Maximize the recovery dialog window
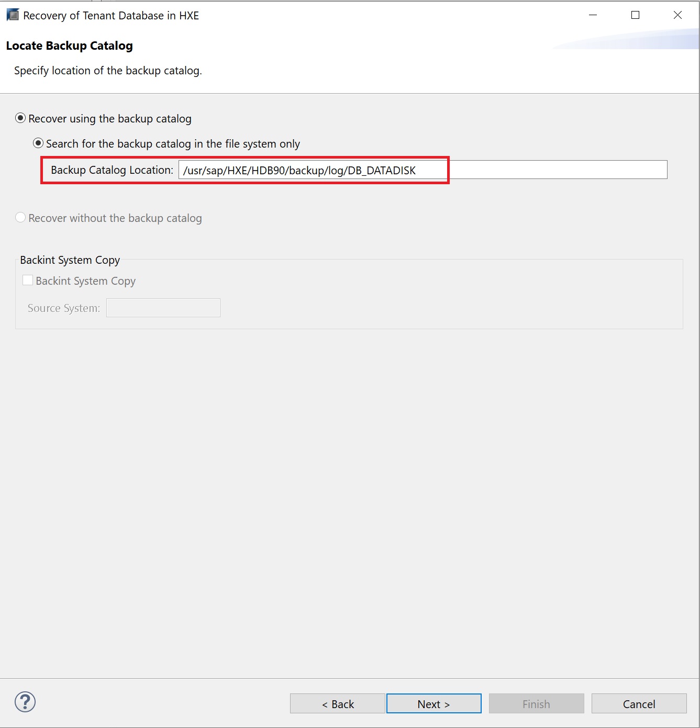 (x=635, y=15)
